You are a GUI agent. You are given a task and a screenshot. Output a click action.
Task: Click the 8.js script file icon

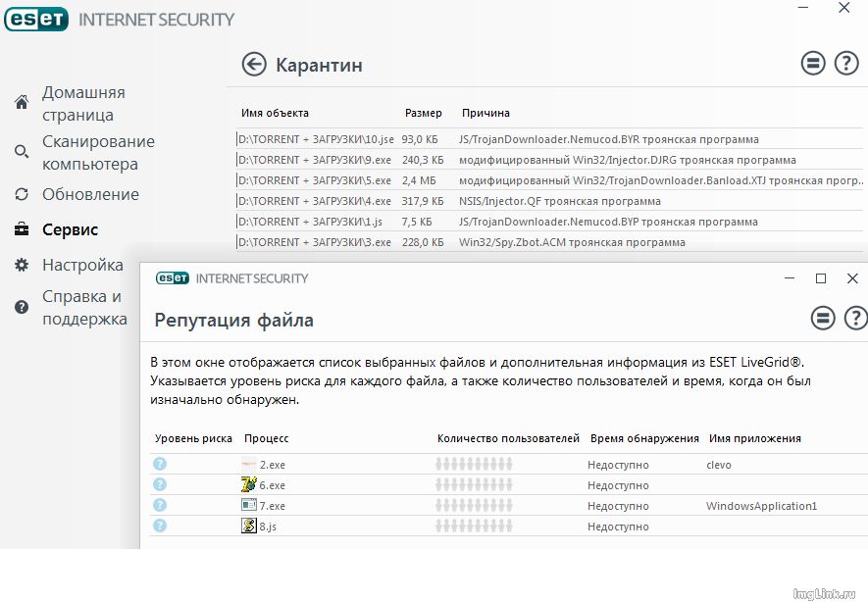click(249, 527)
